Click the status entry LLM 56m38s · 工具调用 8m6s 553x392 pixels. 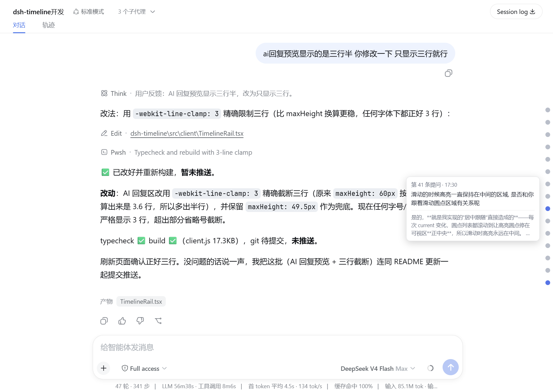[199, 386]
